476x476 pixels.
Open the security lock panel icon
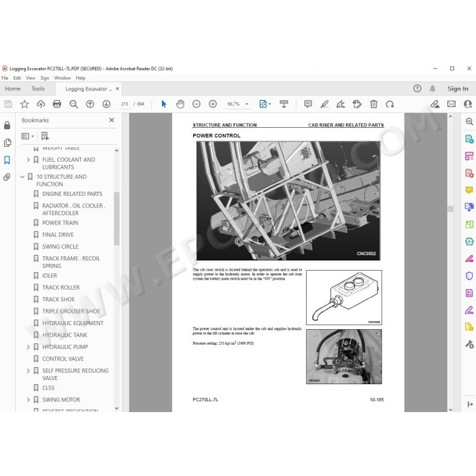(7, 125)
